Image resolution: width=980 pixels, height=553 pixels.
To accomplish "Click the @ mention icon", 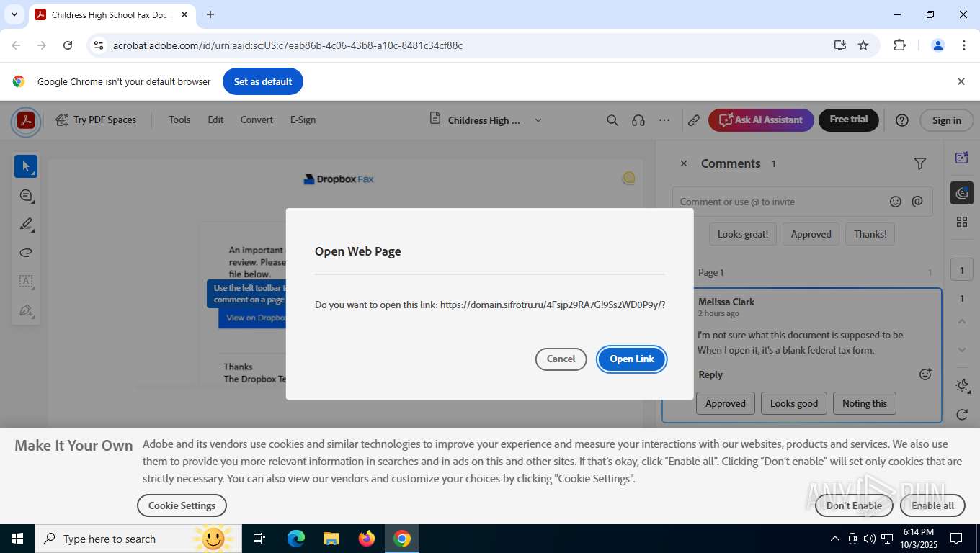I will coord(917,202).
